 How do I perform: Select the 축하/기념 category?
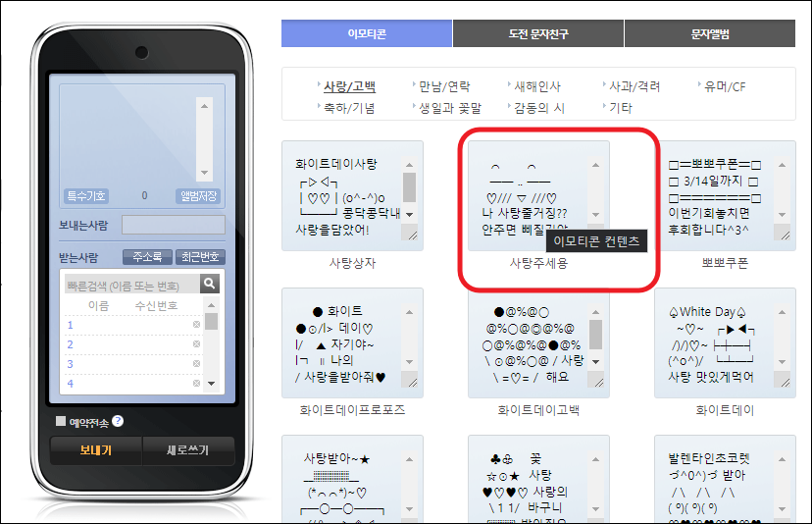pyautogui.click(x=349, y=108)
